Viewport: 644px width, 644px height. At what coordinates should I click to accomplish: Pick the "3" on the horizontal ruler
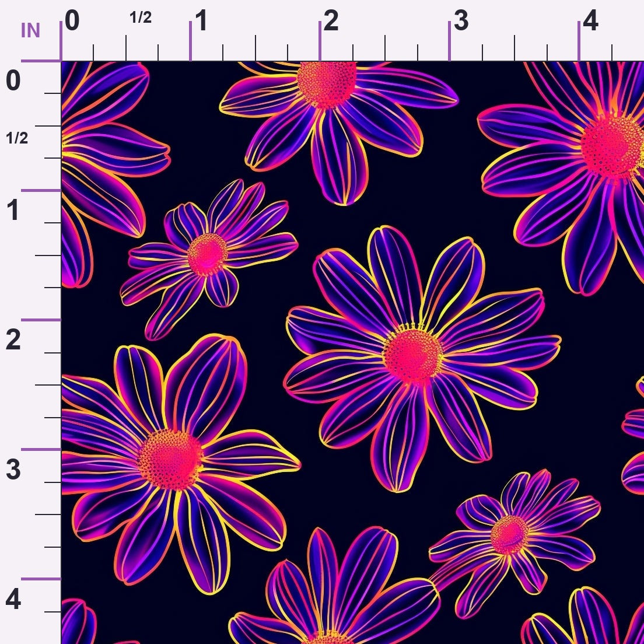click(461, 21)
